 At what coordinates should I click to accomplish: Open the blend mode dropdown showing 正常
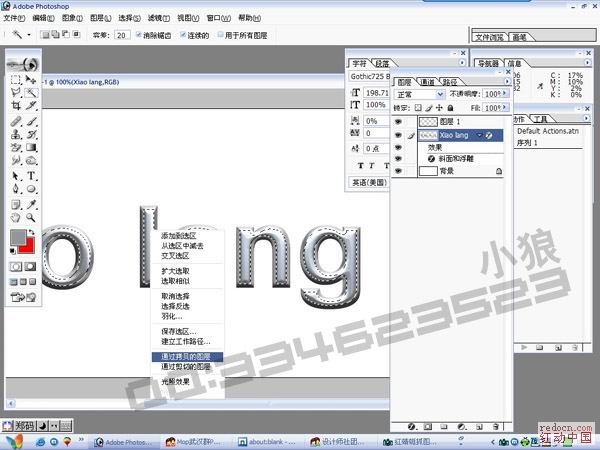419,94
